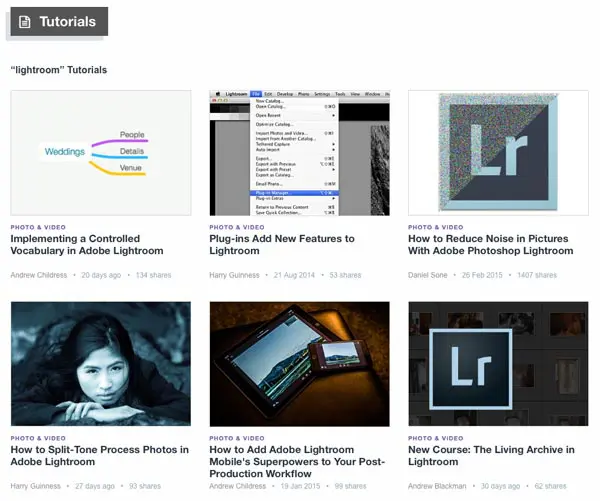Click author Harry Guinness under Plug-ins article

(234, 275)
